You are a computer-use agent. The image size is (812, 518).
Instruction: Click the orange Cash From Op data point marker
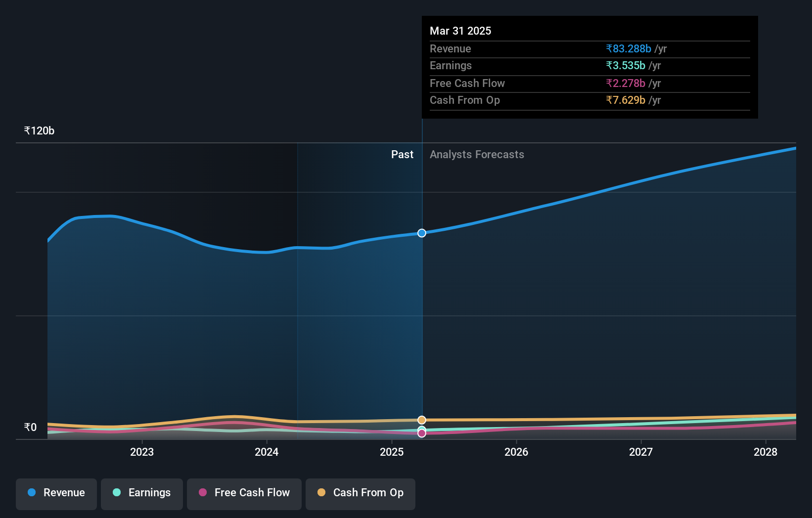tap(422, 420)
